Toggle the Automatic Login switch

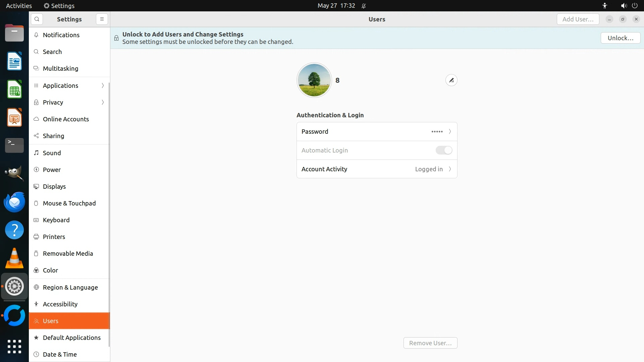pyautogui.click(x=444, y=150)
